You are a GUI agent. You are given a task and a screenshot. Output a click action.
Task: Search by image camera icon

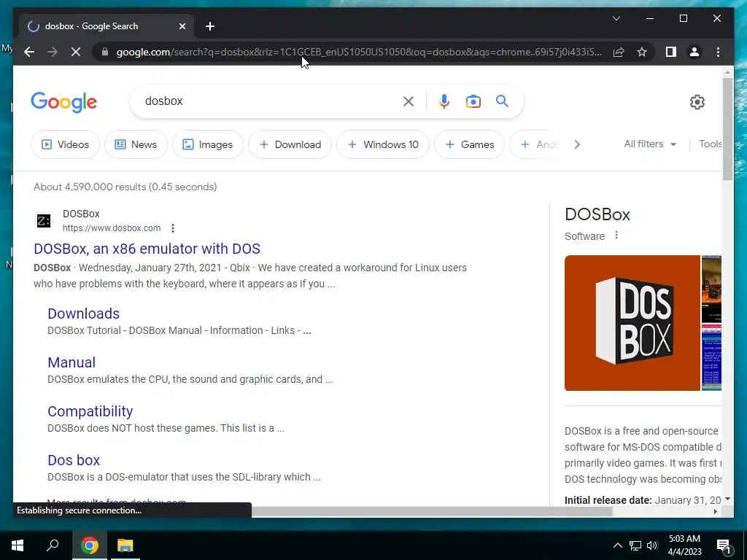[473, 101]
